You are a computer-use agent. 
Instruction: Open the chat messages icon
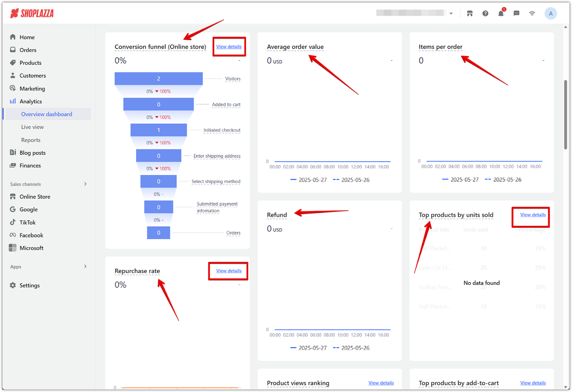516,13
